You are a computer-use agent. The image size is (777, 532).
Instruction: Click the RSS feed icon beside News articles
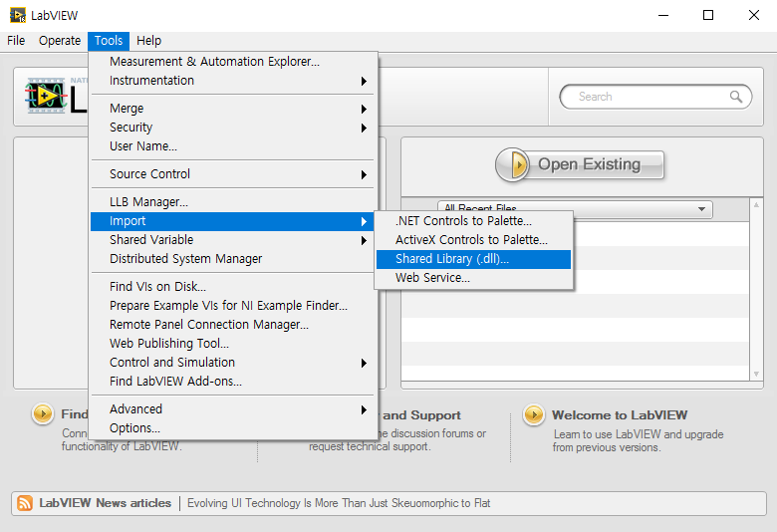(x=25, y=503)
